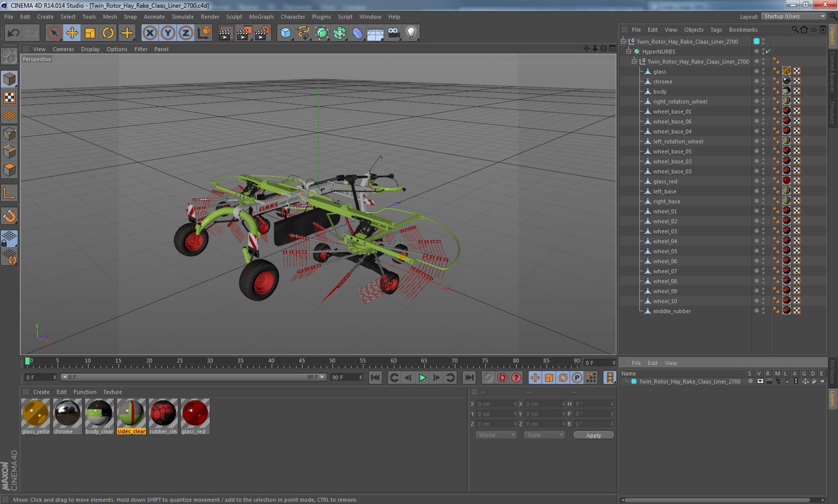Open Edit Render Settings icon
The image size is (838, 504).
[262, 33]
